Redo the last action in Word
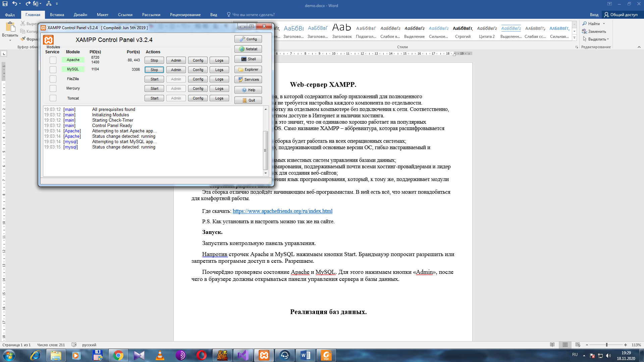Viewport: 644px width, 362px height. (28, 4)
